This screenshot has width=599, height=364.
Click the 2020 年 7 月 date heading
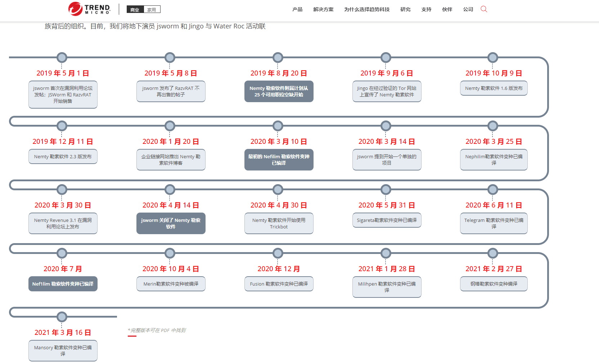63,269
